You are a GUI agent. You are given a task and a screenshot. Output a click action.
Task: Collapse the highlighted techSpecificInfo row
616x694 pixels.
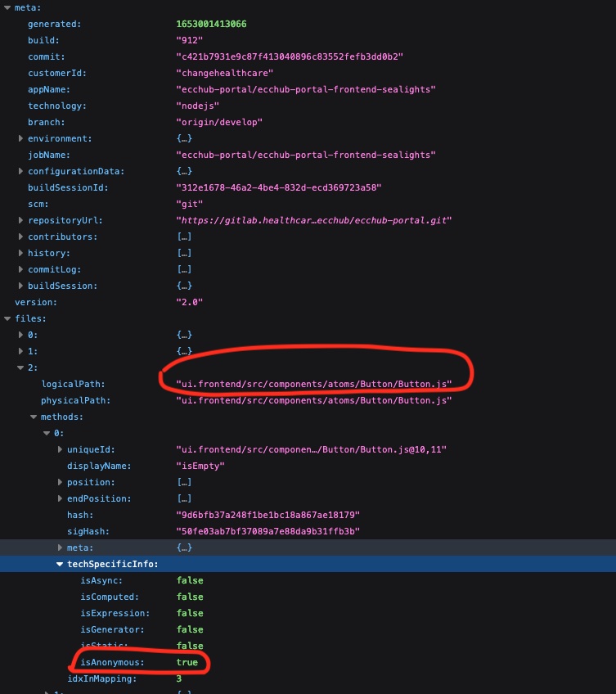click(61, 564)
